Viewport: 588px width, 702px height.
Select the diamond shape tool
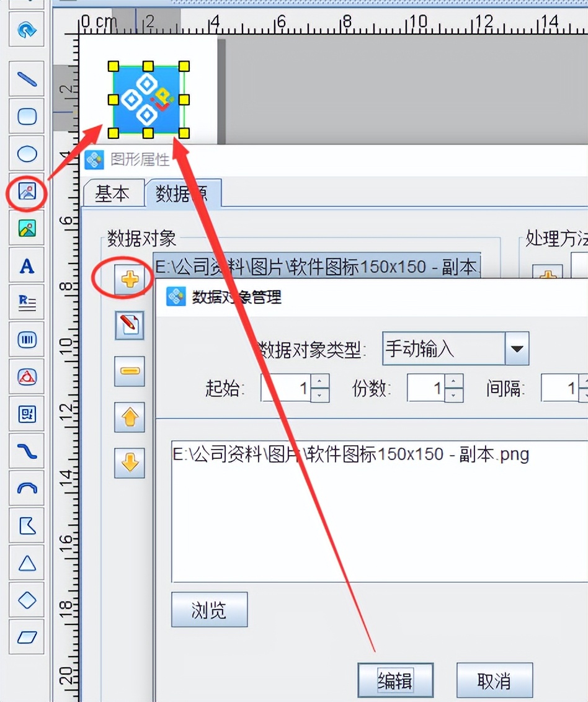point(27,600)
